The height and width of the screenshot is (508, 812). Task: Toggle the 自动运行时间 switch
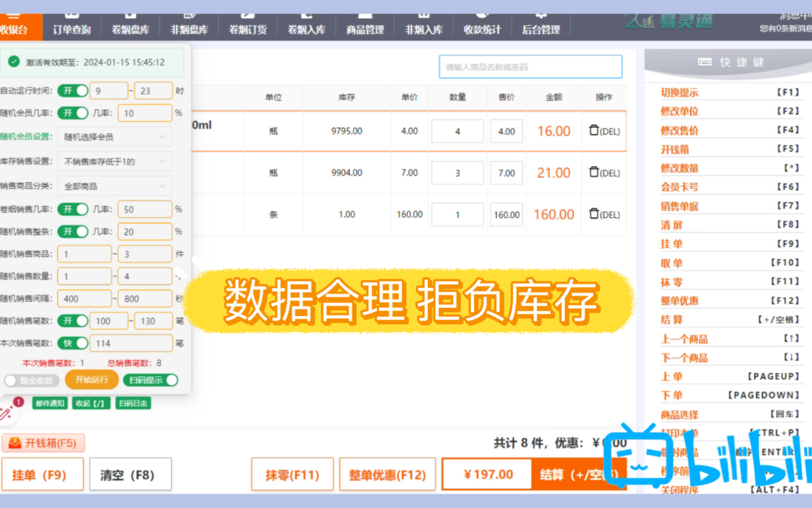coord(73,91)
